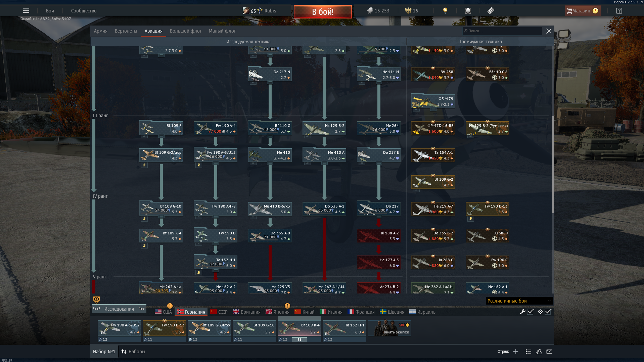Select Швеция nation tab
The height and width of the screenshot is (362, 644).
[392, 312]
